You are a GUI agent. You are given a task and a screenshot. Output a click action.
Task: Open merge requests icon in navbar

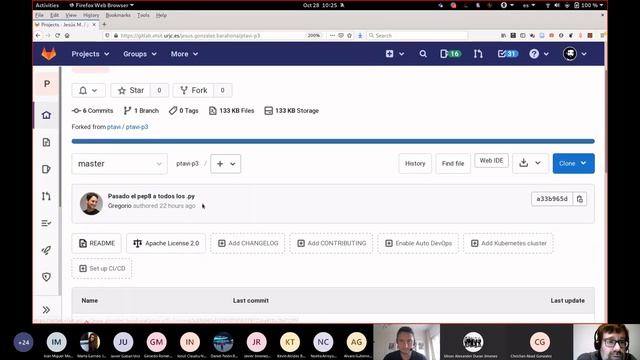[478, 54]
